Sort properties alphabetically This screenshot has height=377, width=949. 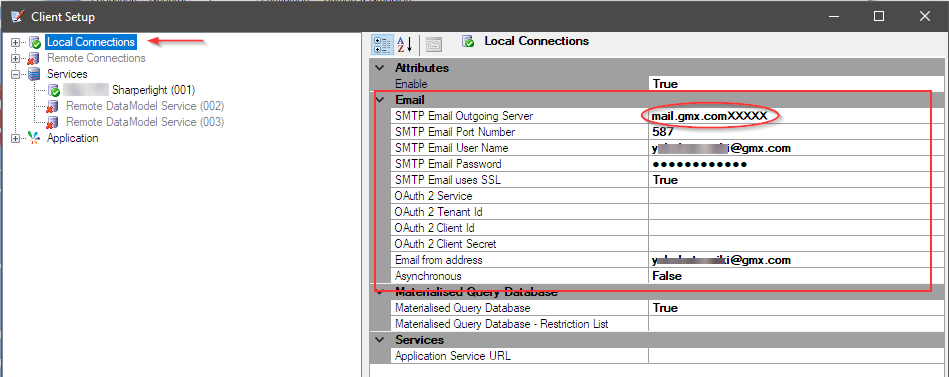pyautogui.click(x=404, y=44)
